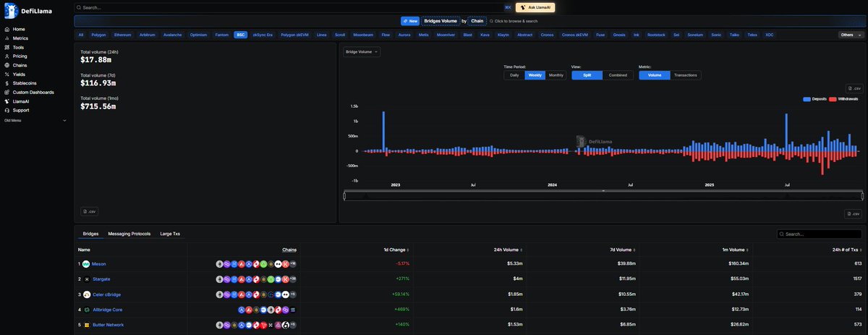Open the Bridge Volume chart dropdown
Screen dimensions: 868x335
362,52
